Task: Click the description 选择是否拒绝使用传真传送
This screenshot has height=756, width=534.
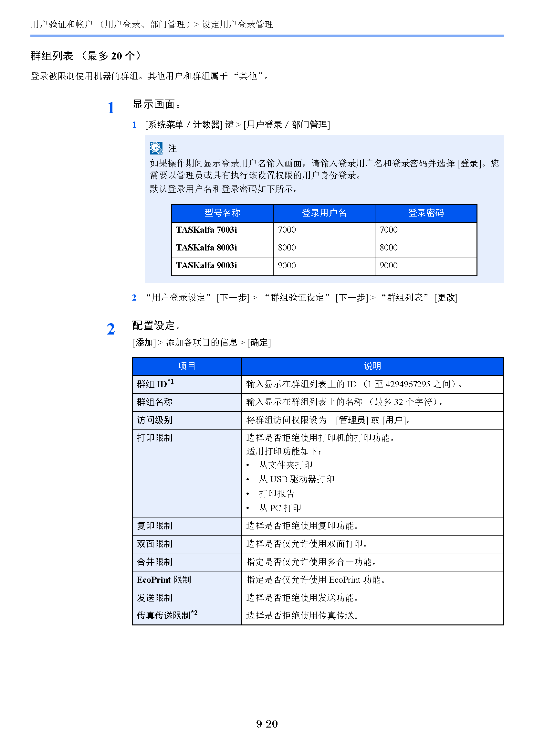Action: (302, 616)
